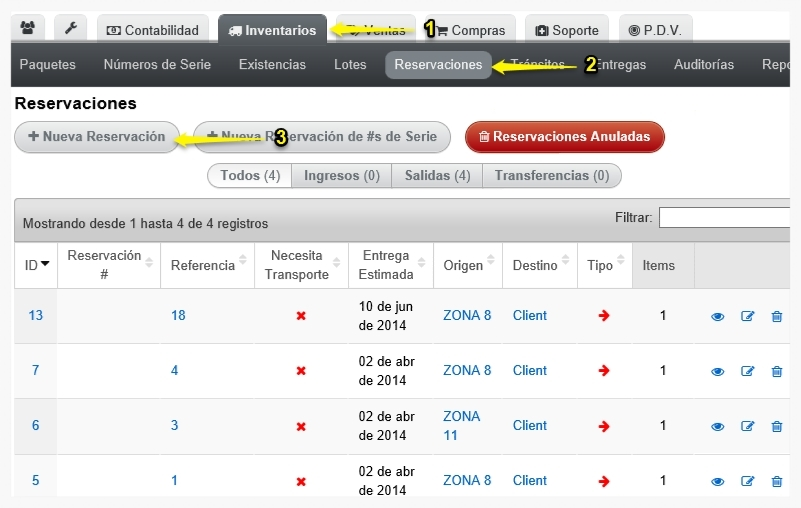Click '10 de jun de 2014' date

[x=386, y=316]
